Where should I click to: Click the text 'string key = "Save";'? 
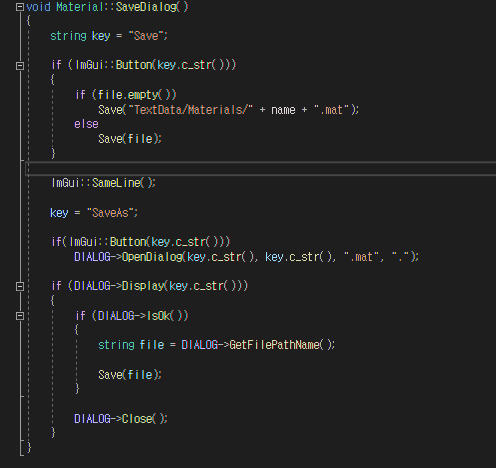109,36
